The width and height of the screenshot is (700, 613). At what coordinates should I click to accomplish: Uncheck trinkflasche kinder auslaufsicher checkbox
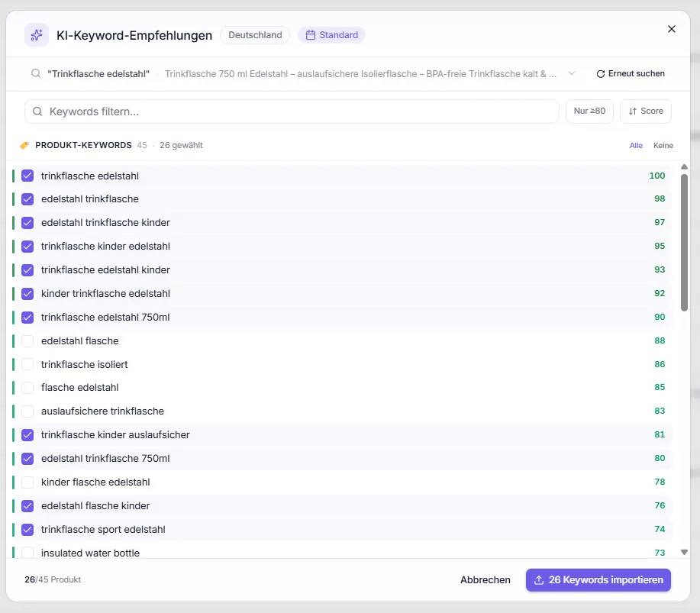tap(27, 435)
